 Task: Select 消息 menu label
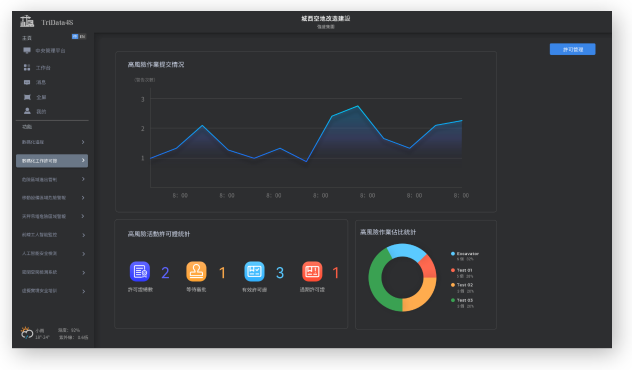tap(41, 82)
